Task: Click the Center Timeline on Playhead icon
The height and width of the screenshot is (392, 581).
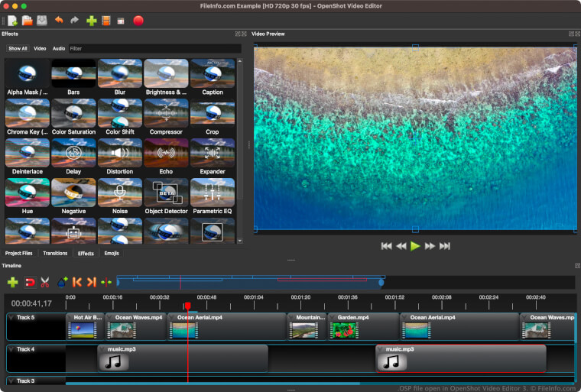Action: click(x=106, y=282)
